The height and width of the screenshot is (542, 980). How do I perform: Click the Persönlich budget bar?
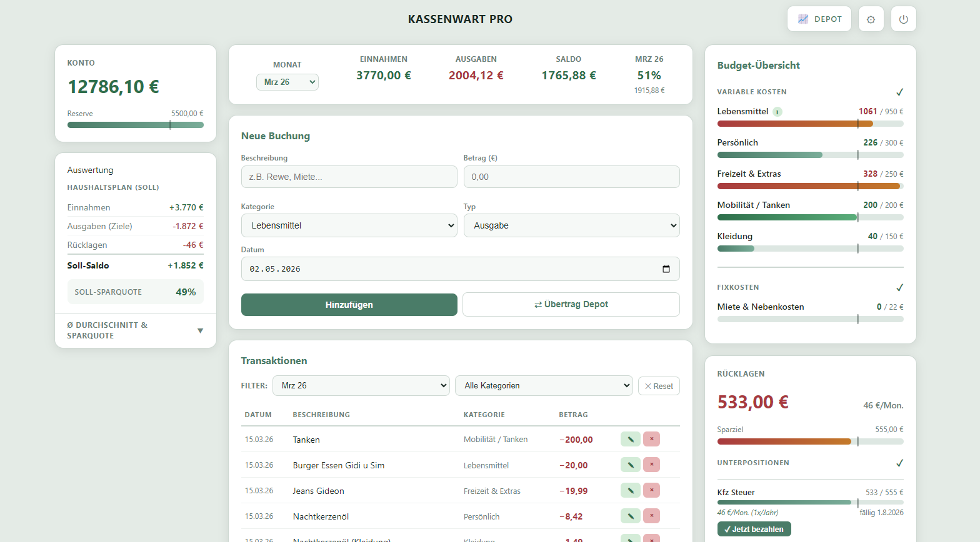[811, 155]
